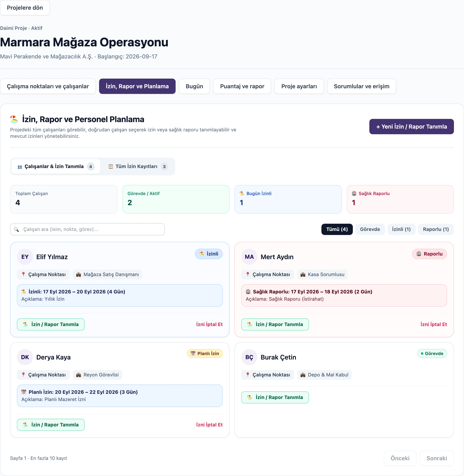Go to previous page with Önceki
Viewport: 464px width, 476px height.
click(x=400, y=458)
